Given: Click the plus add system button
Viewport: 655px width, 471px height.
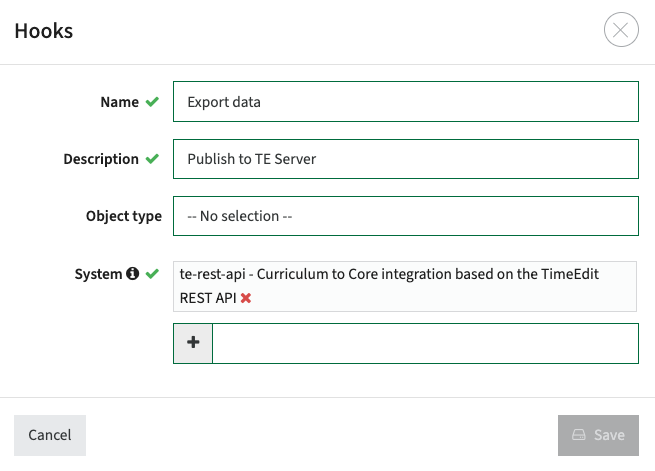Looking at the screenshot, I should (193, 343).
